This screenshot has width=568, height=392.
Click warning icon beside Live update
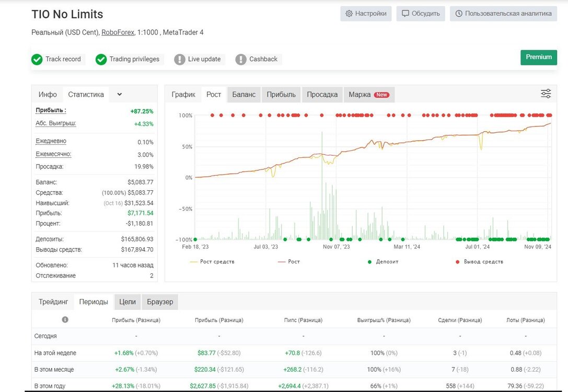point(180,60)
